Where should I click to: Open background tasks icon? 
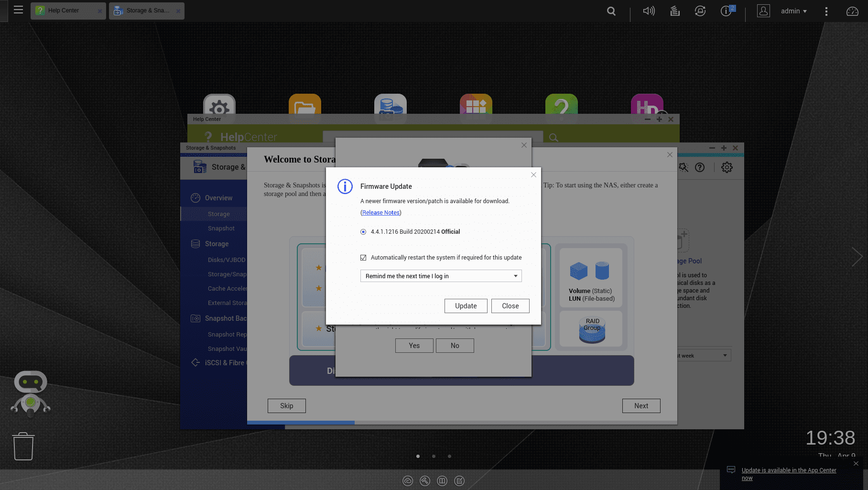pos(675,11)
